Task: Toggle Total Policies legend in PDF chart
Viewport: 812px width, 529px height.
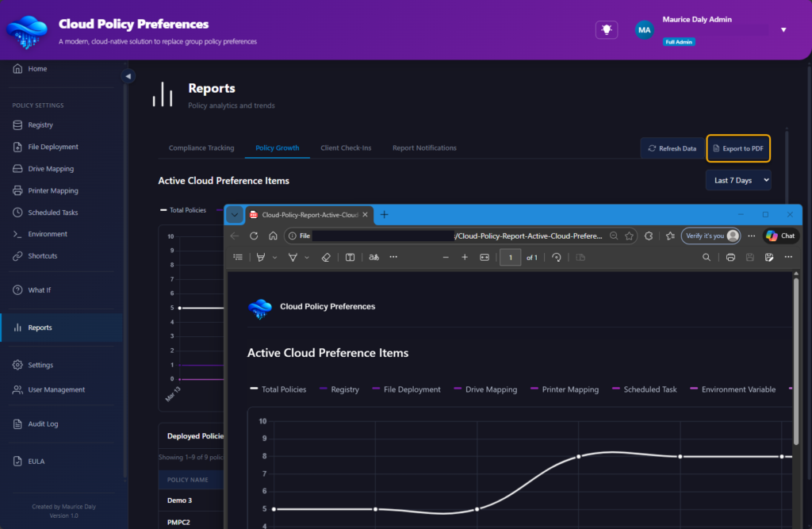Action: click(278, 389)
